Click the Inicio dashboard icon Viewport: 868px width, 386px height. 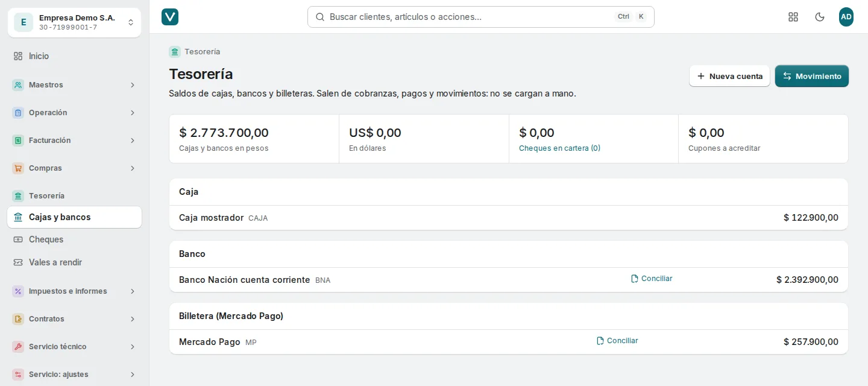18,56
